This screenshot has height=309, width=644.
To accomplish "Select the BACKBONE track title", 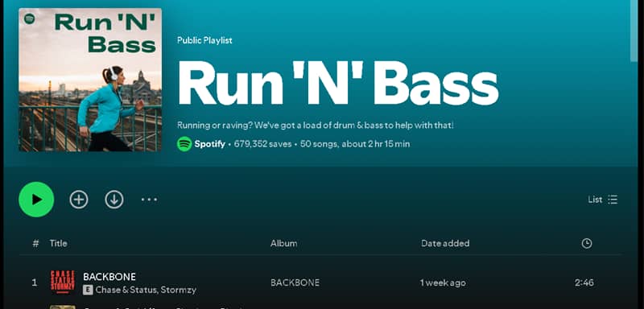I will click(x=109, y=277).
